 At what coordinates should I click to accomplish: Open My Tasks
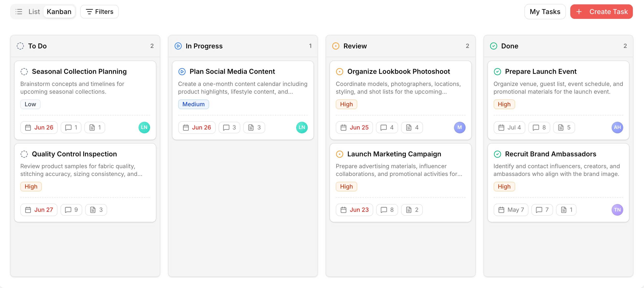click(545, 12)
